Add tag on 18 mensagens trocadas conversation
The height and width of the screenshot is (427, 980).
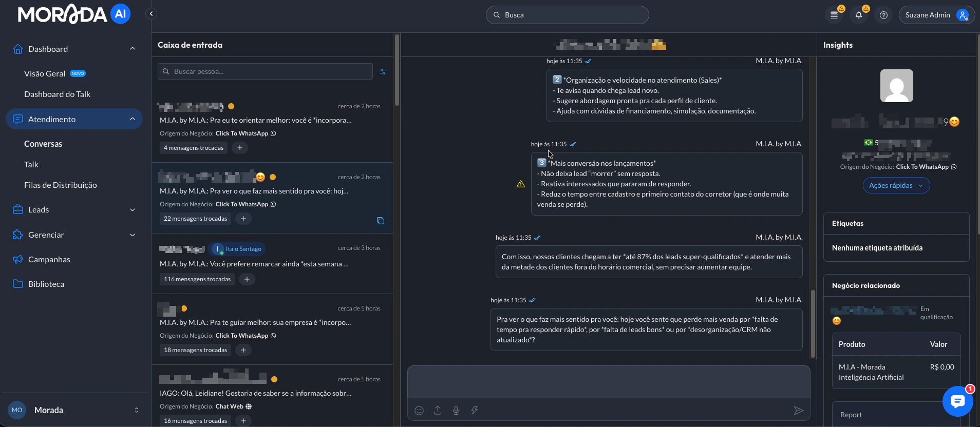click(x=243, y=350)
